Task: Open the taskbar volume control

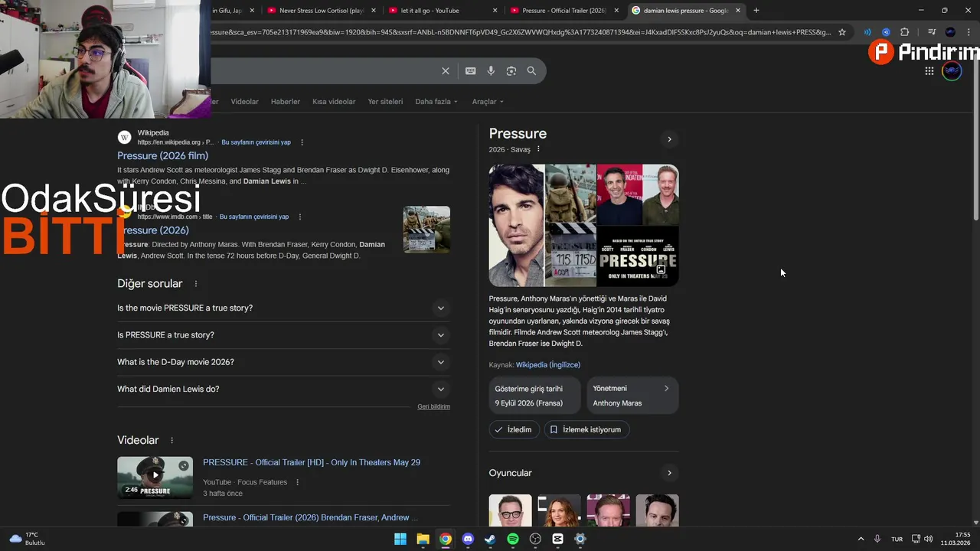Action: [x=929, y=539]
